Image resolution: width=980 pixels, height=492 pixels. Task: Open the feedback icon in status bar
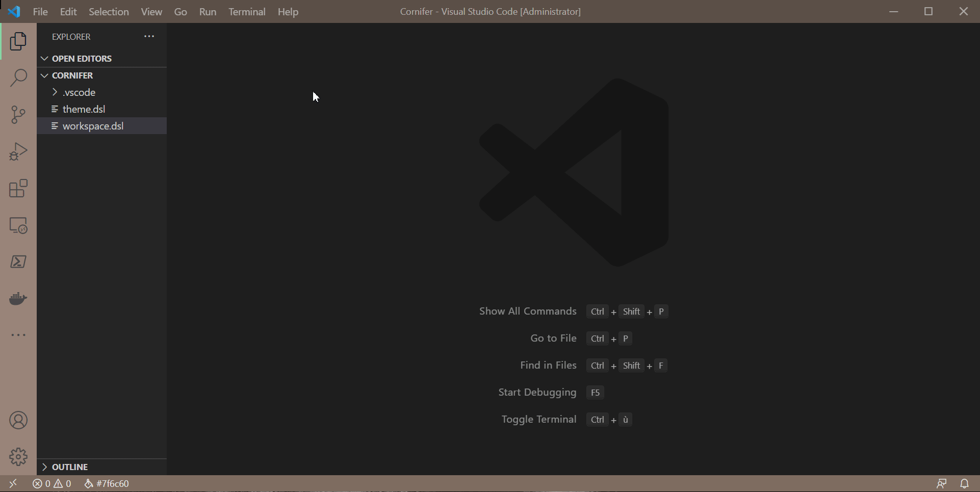[941, 483]
